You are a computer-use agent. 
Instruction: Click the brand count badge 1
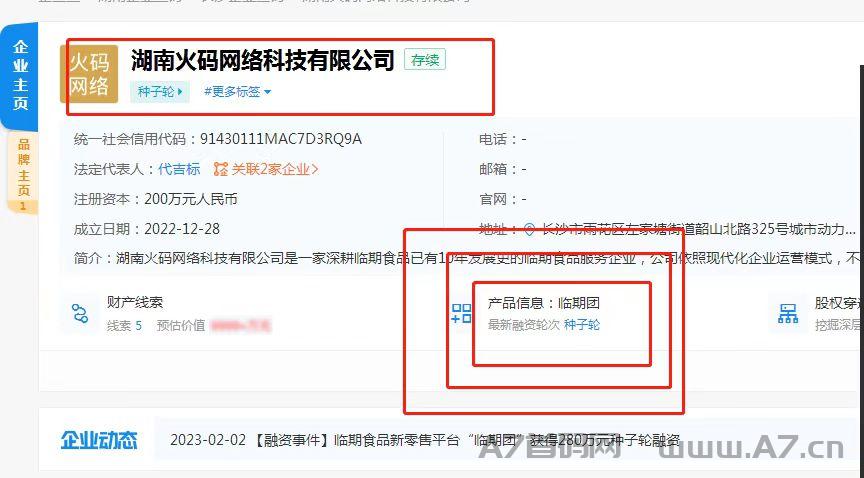click(x=23, y=206)
